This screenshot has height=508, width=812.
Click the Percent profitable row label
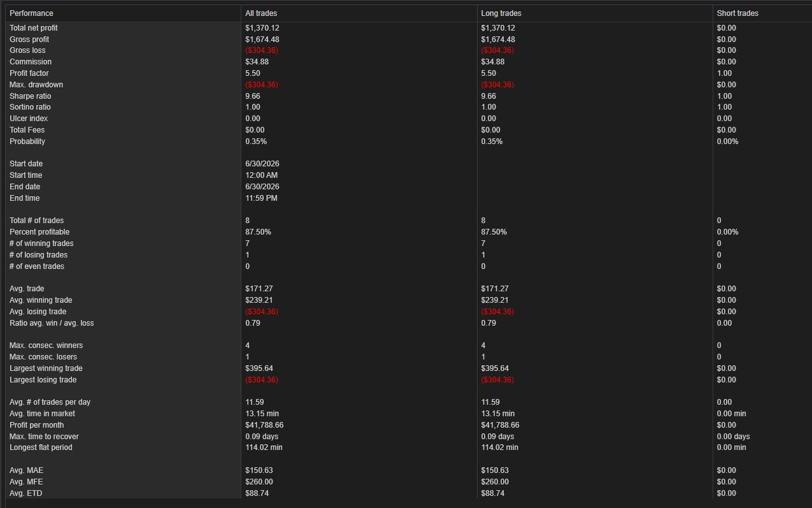[x=39, y=232]
